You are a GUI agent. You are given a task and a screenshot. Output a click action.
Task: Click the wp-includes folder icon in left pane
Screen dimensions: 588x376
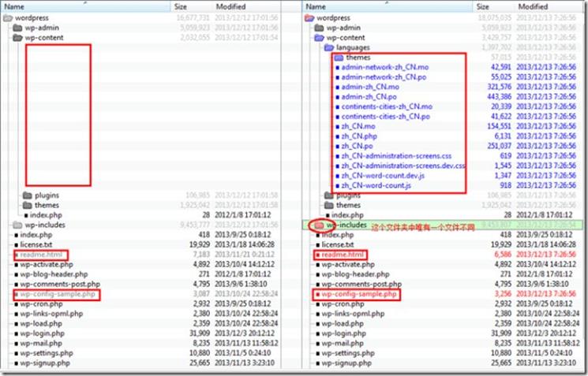17,225
